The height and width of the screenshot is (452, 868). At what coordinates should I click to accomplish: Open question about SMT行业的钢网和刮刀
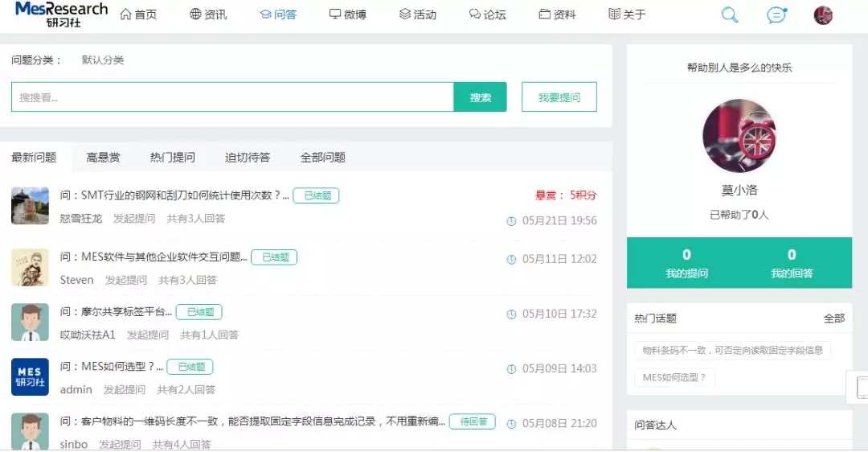pyautogui.click(x=174, y=195)
